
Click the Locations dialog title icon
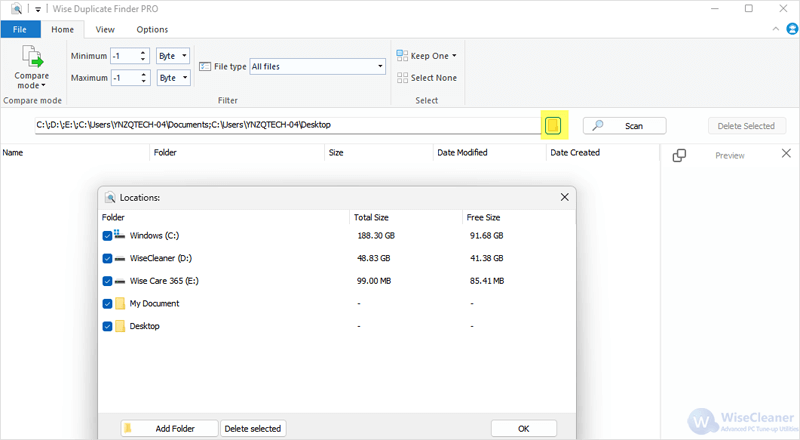pyautogui.click(x=110, y=198)
